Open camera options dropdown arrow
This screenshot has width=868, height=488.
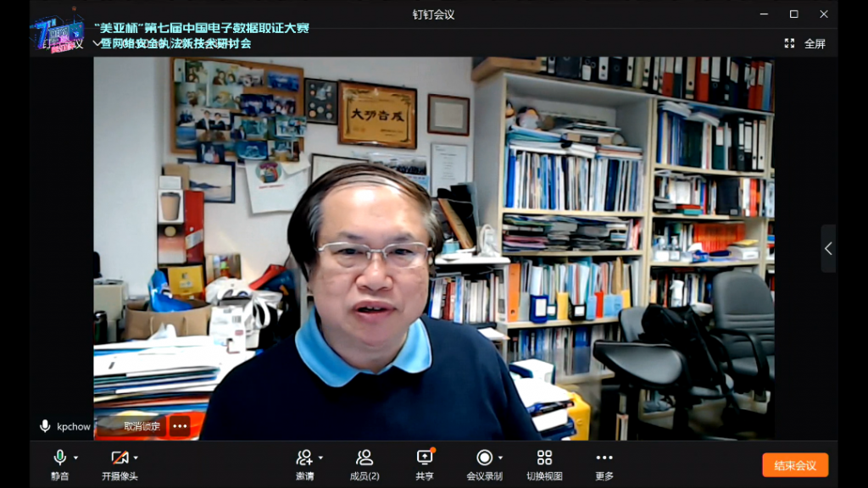tap(136, 458)
